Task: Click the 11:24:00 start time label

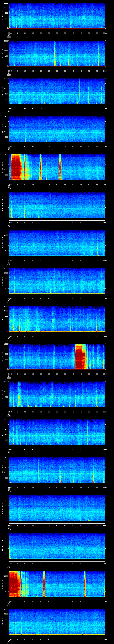Action: pyautogui.click(x=9, y=109)
